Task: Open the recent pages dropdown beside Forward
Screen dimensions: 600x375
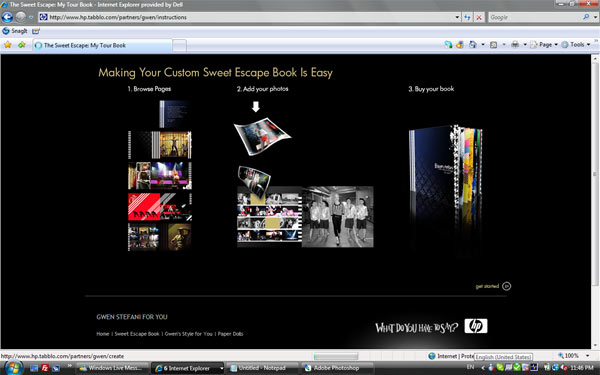Action: [31, 17]
